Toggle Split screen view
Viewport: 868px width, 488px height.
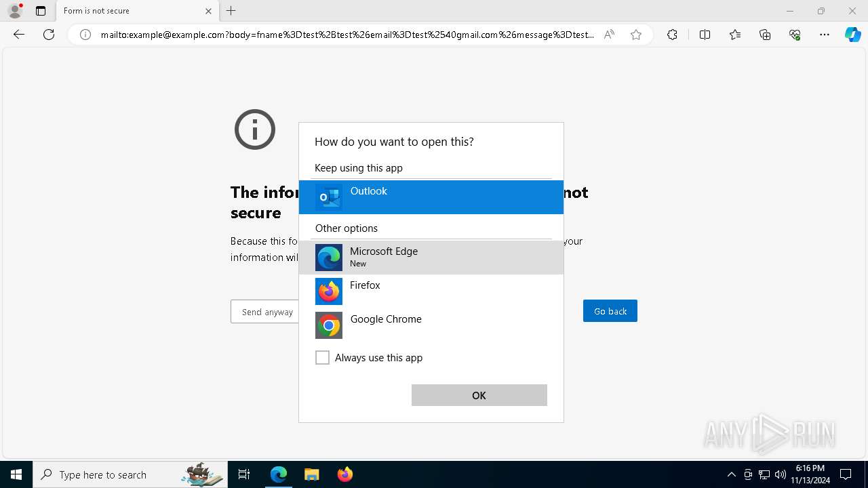pyautogui.click(x=705, y=35)
